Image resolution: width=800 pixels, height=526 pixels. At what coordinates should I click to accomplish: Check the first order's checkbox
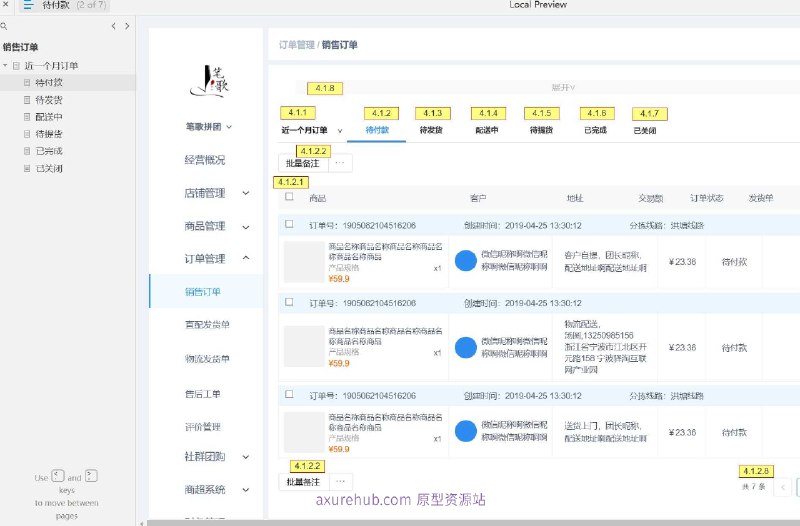289,224
